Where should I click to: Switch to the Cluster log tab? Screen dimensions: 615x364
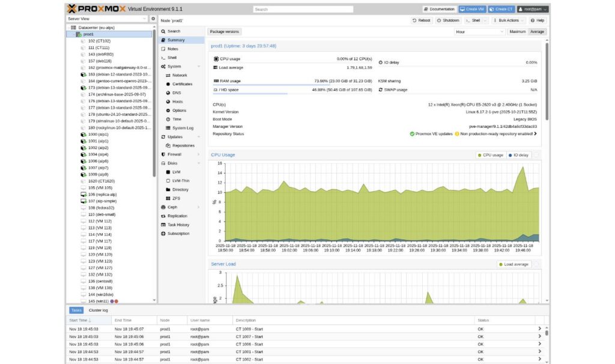[98, 311]
